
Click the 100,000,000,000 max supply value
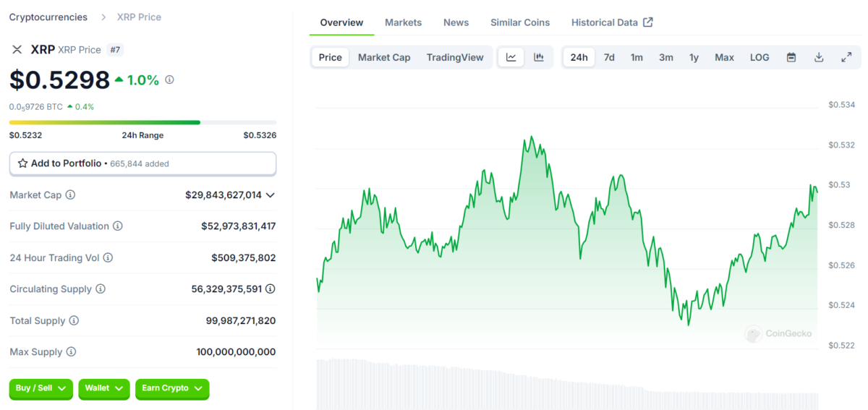(x=236, y=352)
